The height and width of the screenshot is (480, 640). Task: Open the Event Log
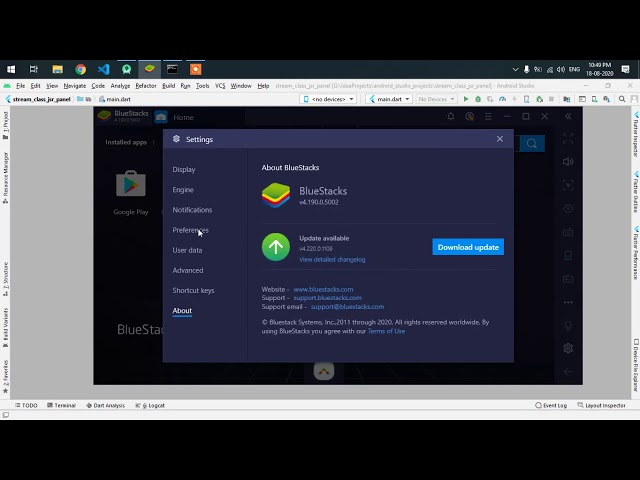(551, 405)
